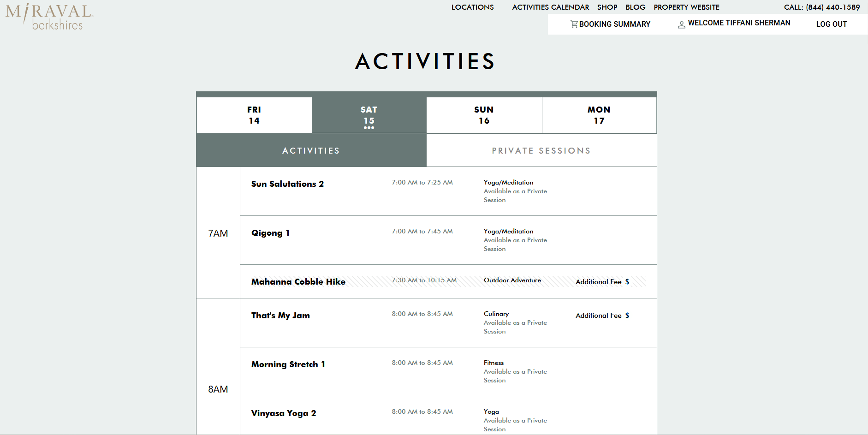This screenshot has width=868, height=435.
Task: Click the three dots under SAT 15
Action: click(369, 128)
